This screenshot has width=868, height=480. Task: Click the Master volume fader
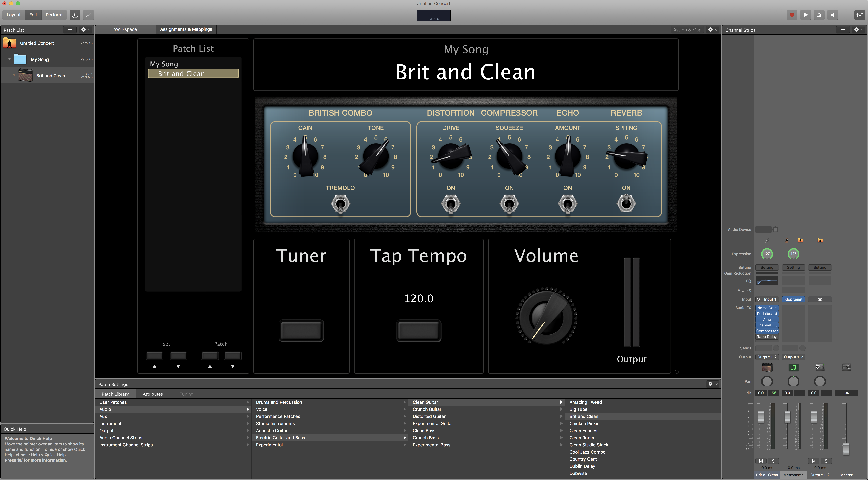[846, 448]
